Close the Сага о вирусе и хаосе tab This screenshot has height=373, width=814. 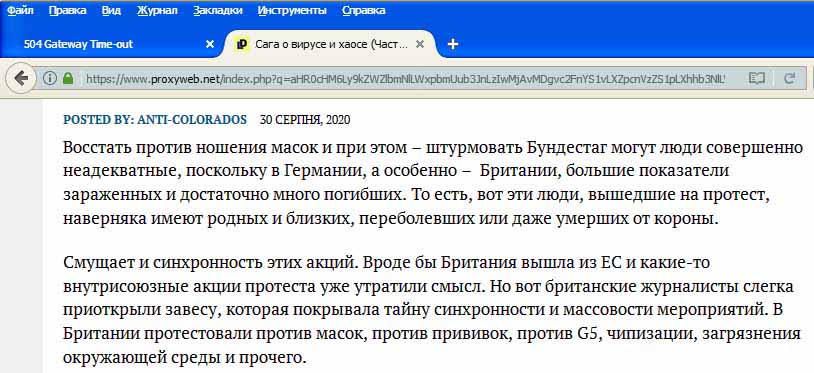(x=420, y=45)
